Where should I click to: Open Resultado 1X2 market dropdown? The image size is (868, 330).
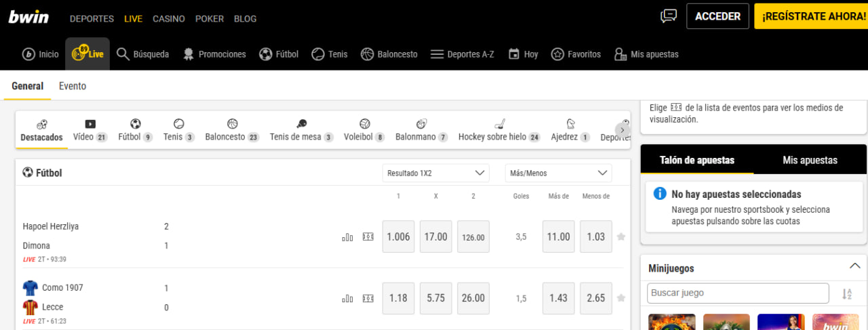point(435,173)
